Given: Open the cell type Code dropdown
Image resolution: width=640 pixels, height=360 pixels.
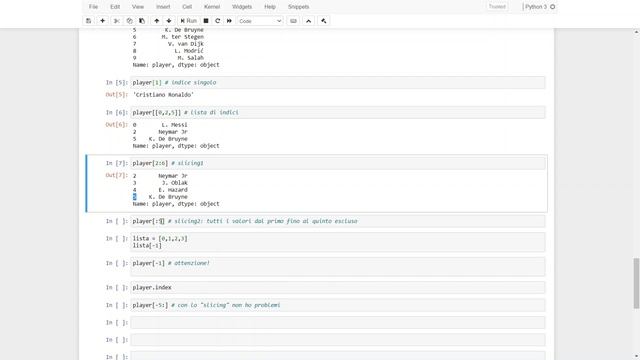Looking at the screenshot, I should point(260,21).
